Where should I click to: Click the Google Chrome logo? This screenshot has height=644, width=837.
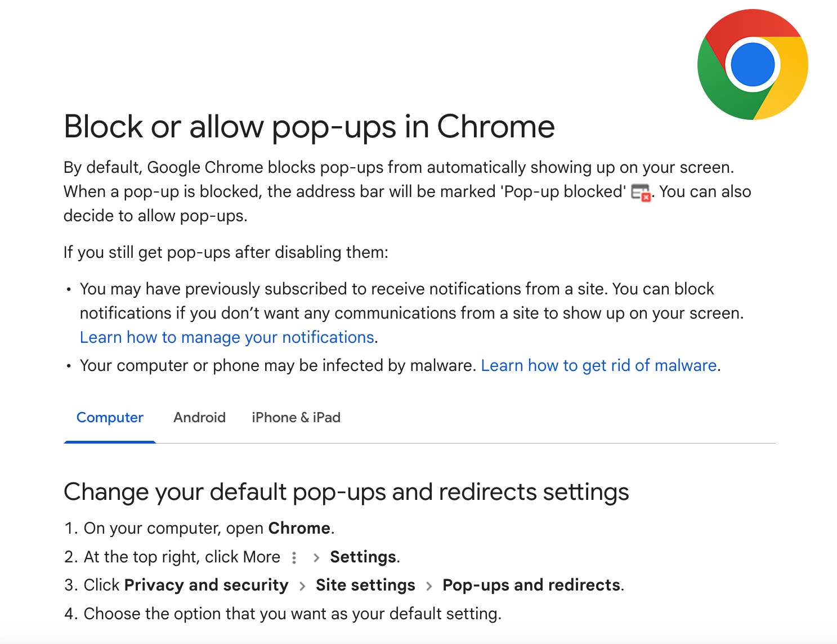pyautogui.click(x=753, y=64)
